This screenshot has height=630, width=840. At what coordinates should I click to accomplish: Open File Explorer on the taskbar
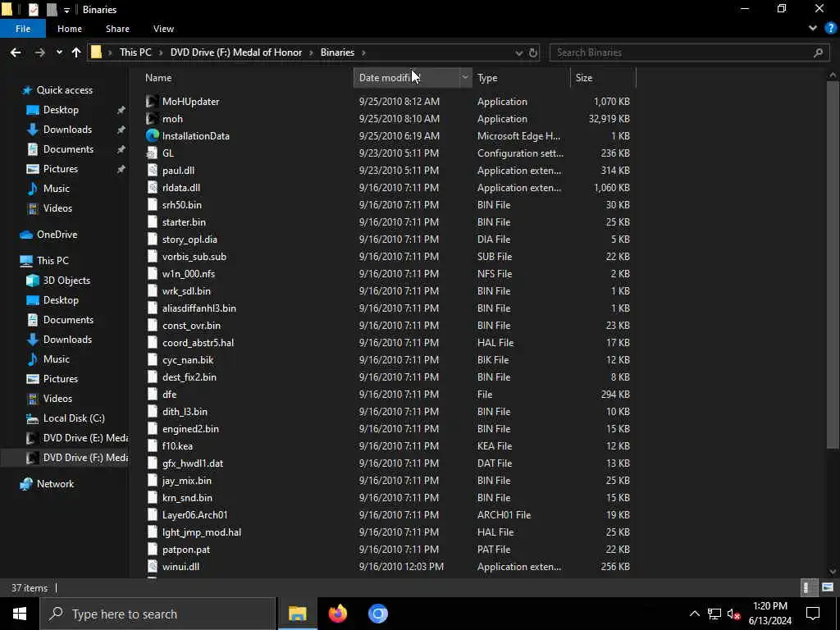click(x=297, y=614)
